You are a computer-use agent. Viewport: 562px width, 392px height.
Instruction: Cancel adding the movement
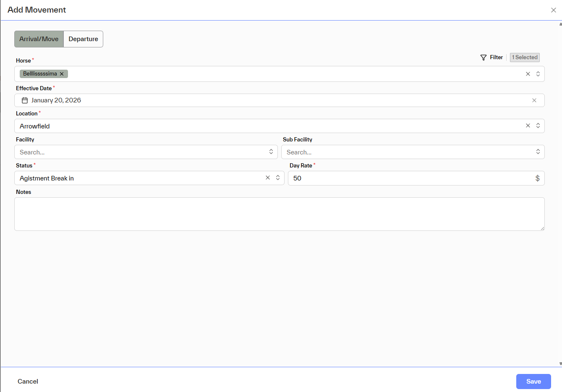click(28, 382)
